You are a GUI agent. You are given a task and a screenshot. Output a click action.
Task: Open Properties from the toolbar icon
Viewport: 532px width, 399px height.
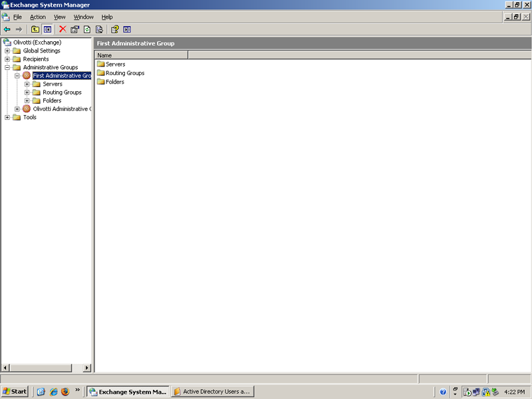pos(74,29)
